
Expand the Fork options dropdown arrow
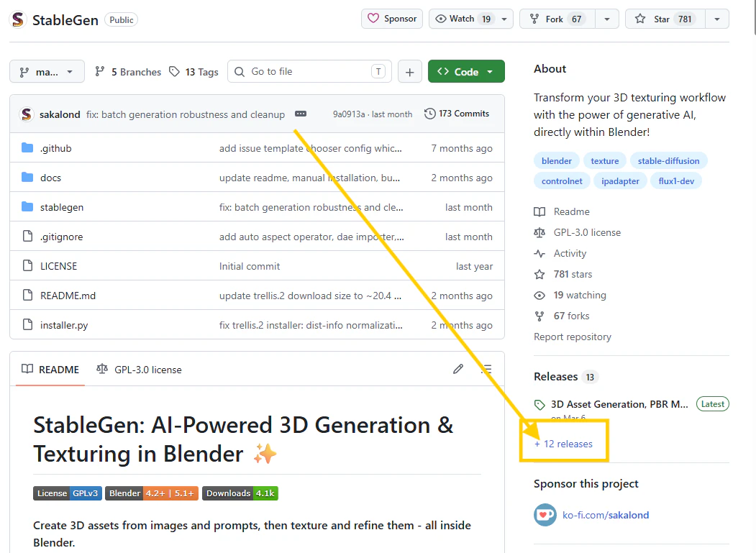click(x=607, y=19)
